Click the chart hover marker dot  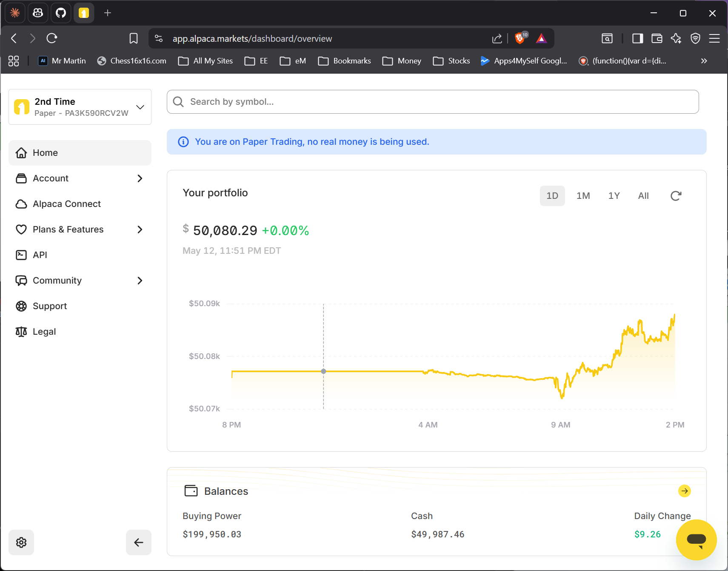[323, 371]
